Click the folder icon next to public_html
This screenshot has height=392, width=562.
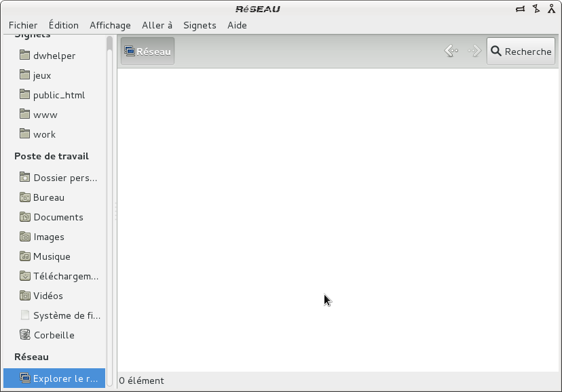(x=24, y=94)
